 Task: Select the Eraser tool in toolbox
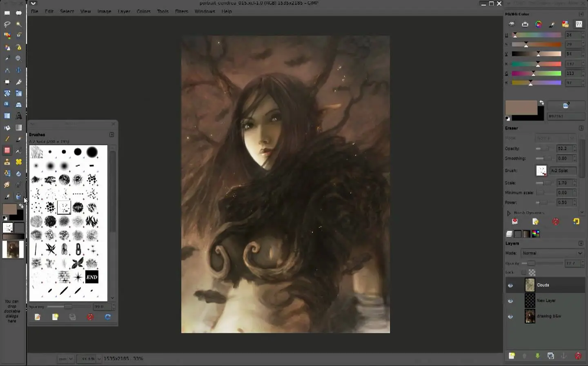point(7,150)
